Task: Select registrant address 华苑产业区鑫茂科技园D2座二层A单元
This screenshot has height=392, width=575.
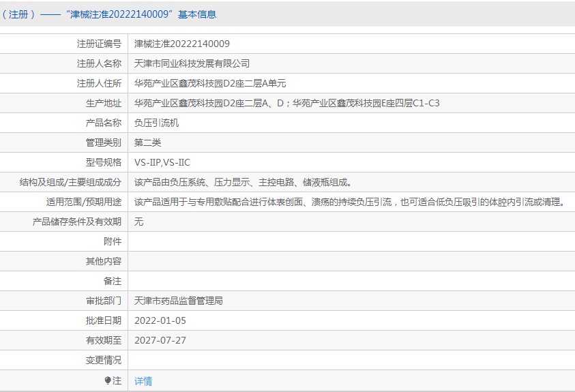Action: [210, 84]
